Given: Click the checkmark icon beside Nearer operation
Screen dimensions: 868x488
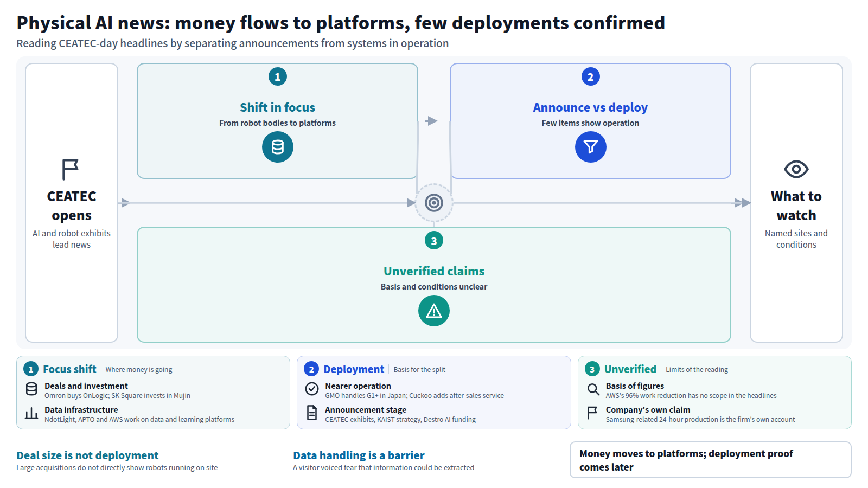Looking at the screenshot, I should (312, 389).
